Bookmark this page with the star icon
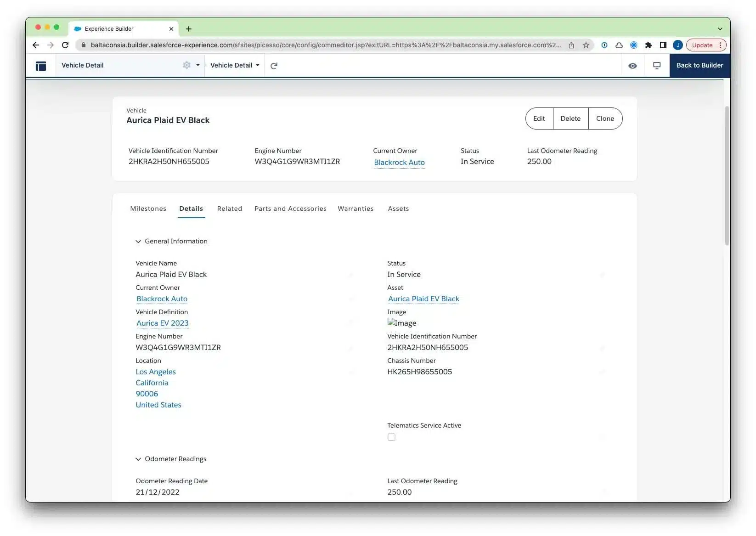Image resolution: width=756 pixels, height=536 pixels. click(586, 45)
